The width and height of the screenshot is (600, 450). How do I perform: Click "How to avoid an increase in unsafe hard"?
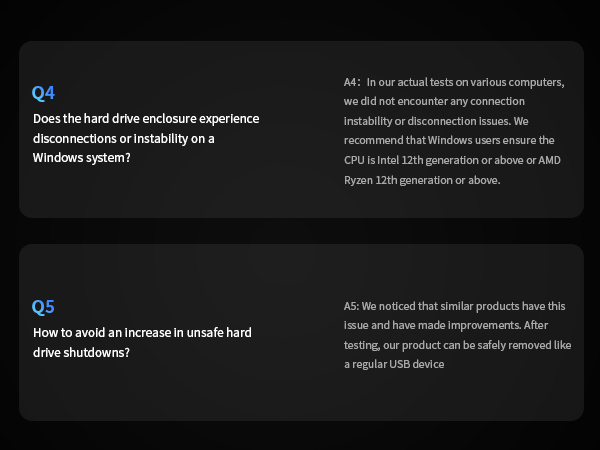coord(142,332)
